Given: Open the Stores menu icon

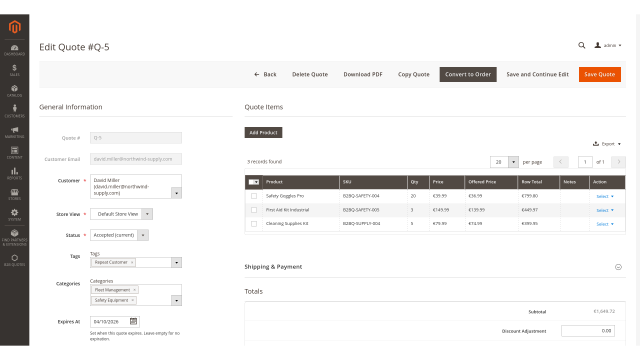Looking at the screenshot, I should 15,194.
